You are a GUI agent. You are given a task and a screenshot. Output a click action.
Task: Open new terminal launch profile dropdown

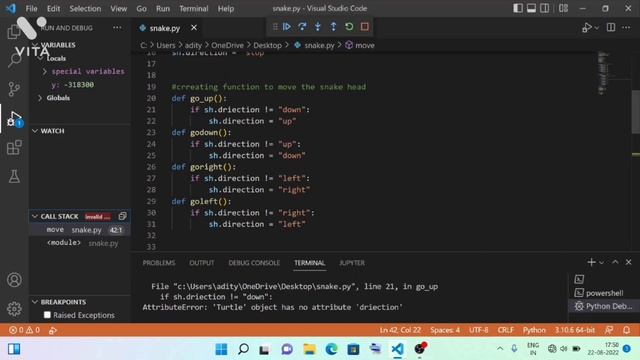coord(601,262)
